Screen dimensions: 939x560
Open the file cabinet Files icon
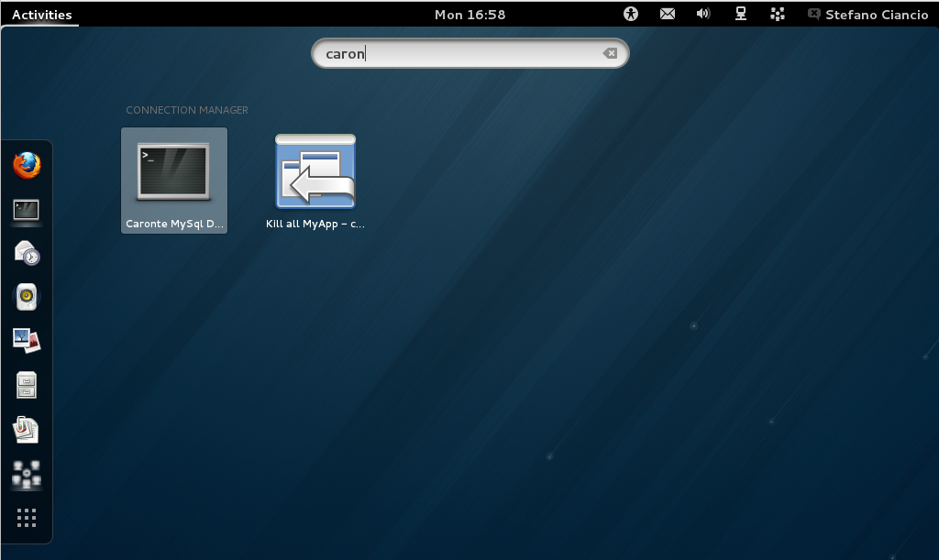[x=27, y=385]
